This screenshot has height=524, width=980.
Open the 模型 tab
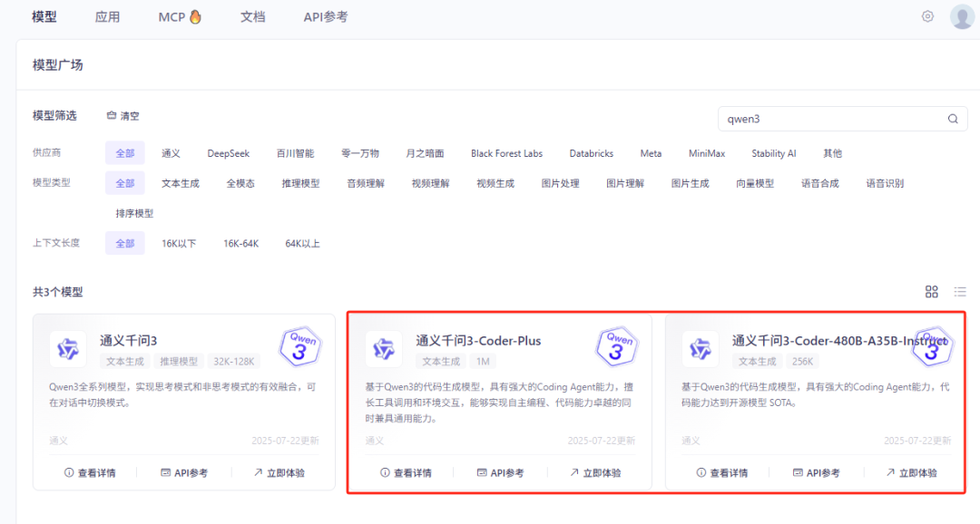tap(44, 17)
